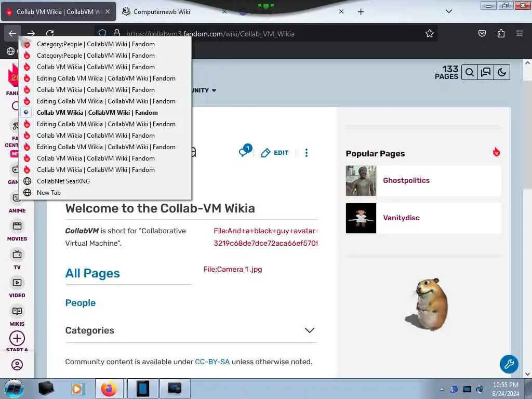Reload the current page
This screenshot has height=399, width=532.
tap(50, 34)
